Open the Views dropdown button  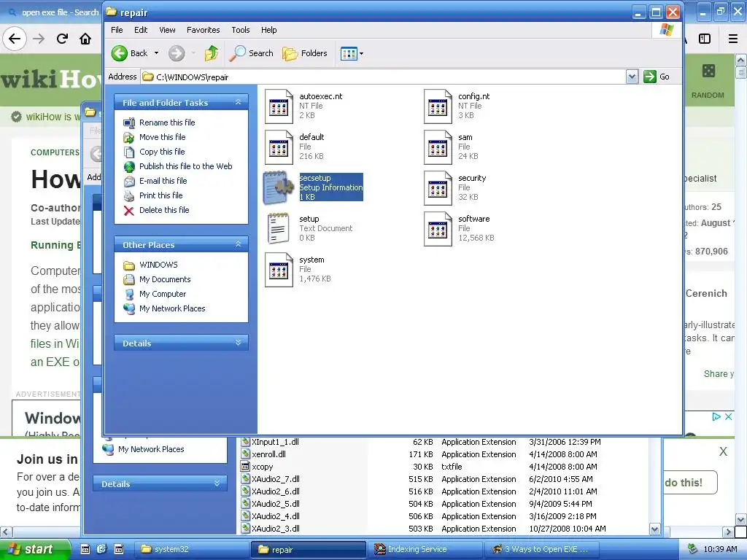pyautogui.click(x=352, y=53)
